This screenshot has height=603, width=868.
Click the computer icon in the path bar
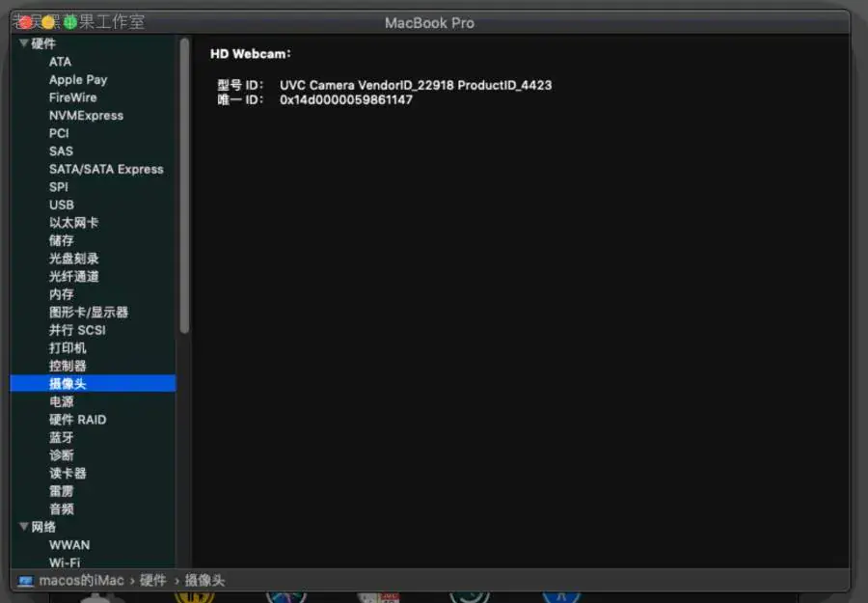[x=25, y=581]
